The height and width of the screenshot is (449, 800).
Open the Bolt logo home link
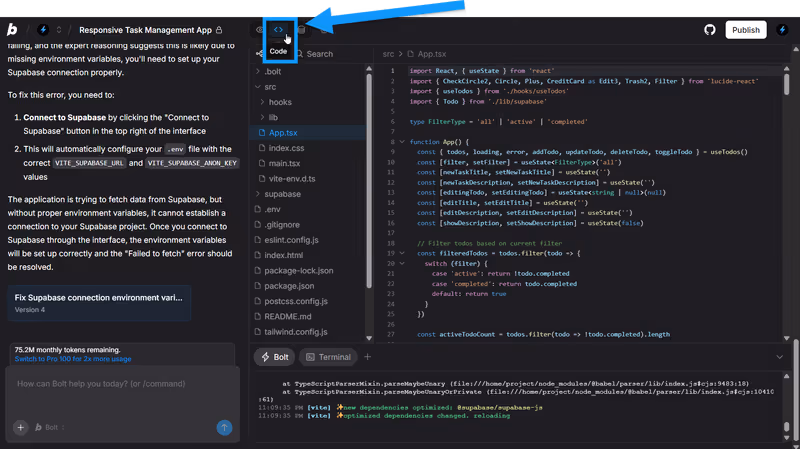click(x=12, y=30)
